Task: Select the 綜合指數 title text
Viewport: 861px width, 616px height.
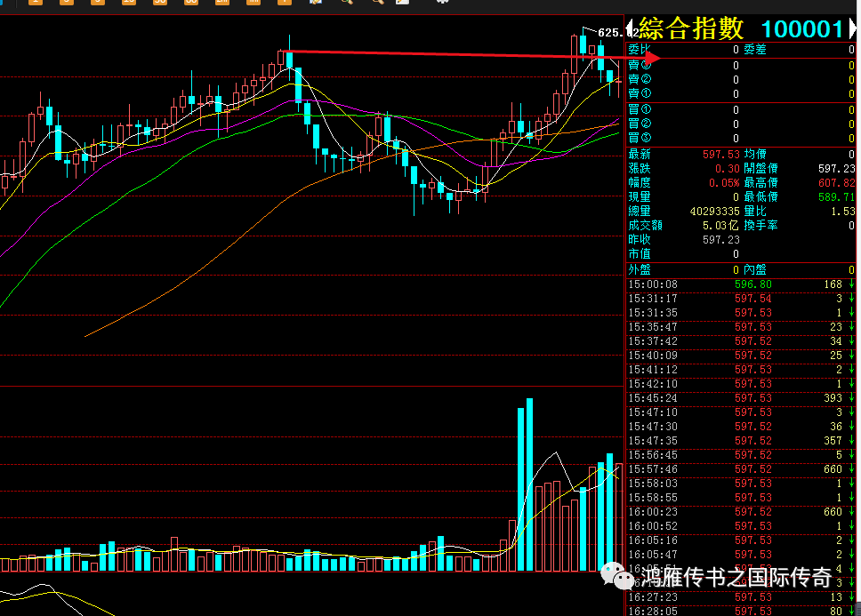Action: pos(691,28)
